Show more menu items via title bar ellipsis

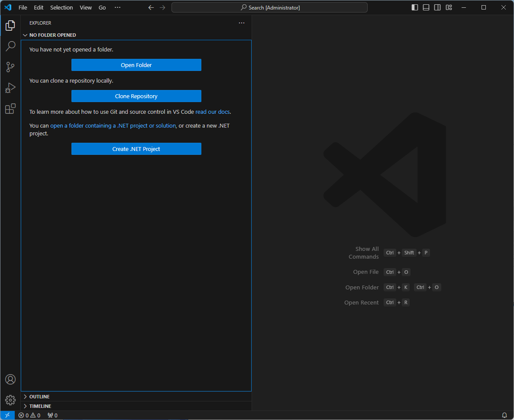(x=117, y=7)
